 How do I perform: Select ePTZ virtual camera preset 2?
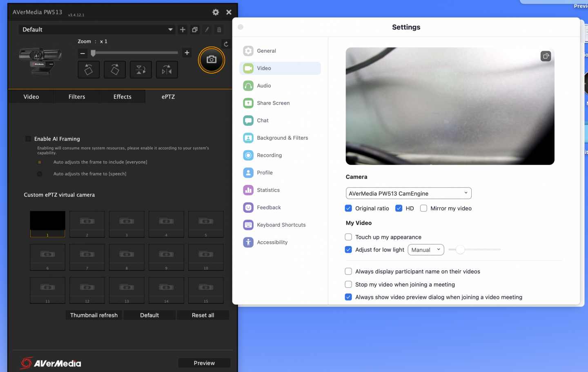pyautogui.click(x=87, y=224)
